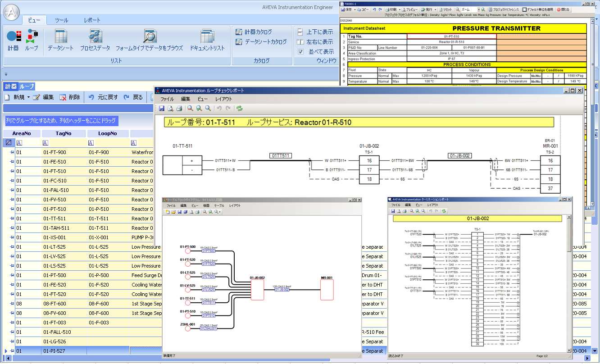Refresh the loop check report with the green refresh icon
The width and height of the screenshot is (600, 364).
point(239,108)
